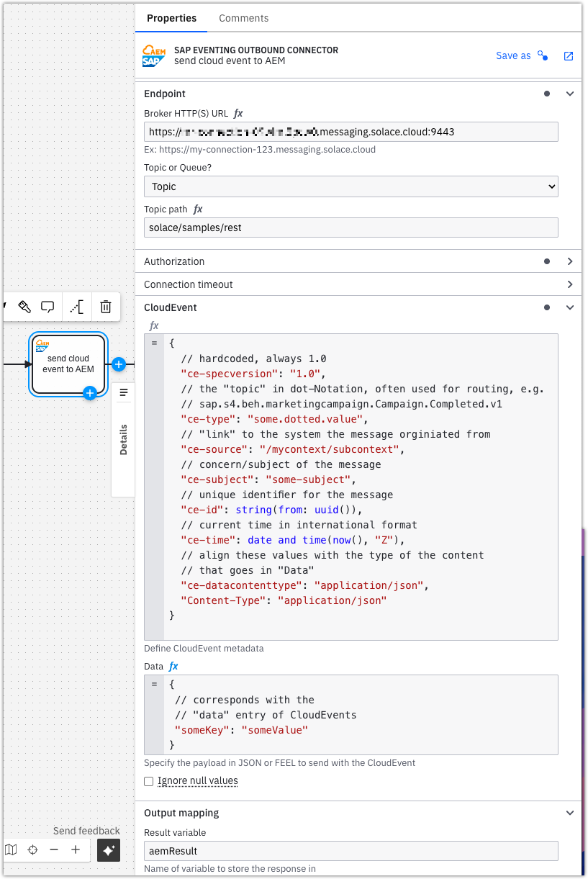588x879 pixels.
Task: Open the connector documentation external link icon
Action: (569, 56)
